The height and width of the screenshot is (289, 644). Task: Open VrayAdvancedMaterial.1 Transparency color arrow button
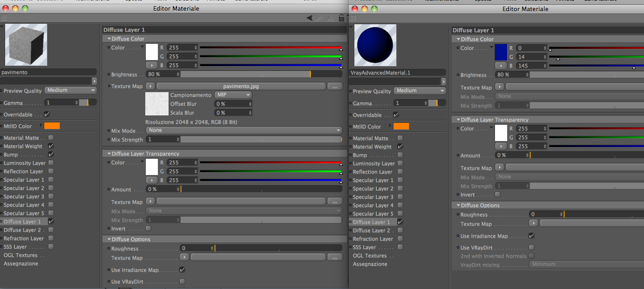500,146
